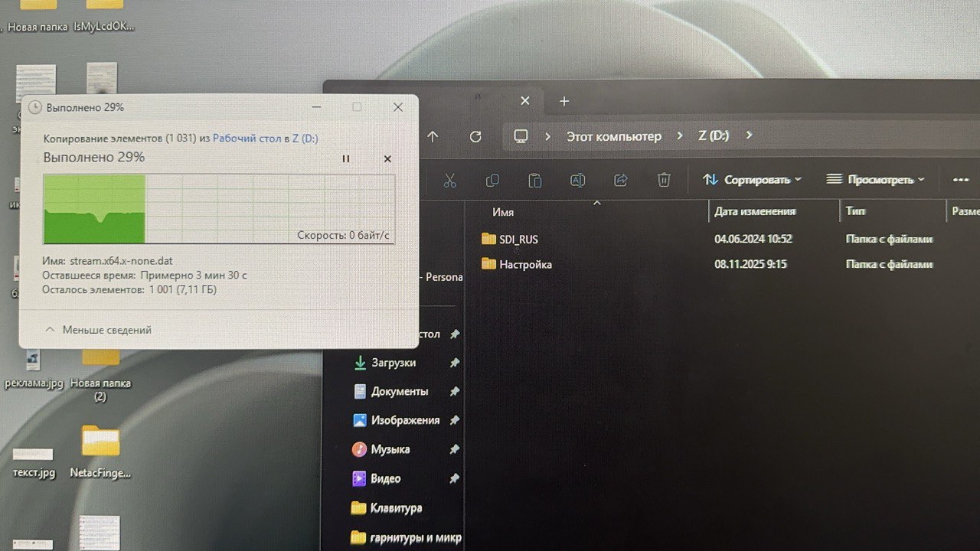Pause the file copy operation
Image resolution: width=980 pixels, height=551 pixels.
345,158
